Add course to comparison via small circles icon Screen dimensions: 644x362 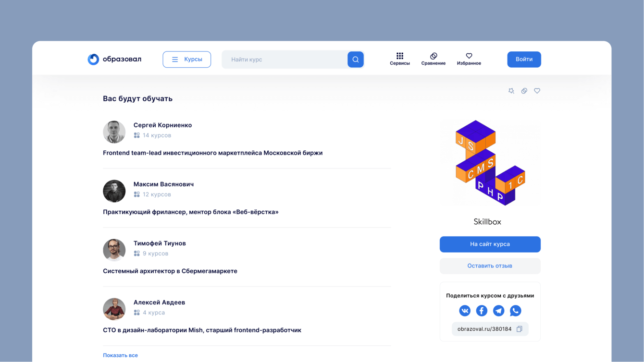(524, 91)
